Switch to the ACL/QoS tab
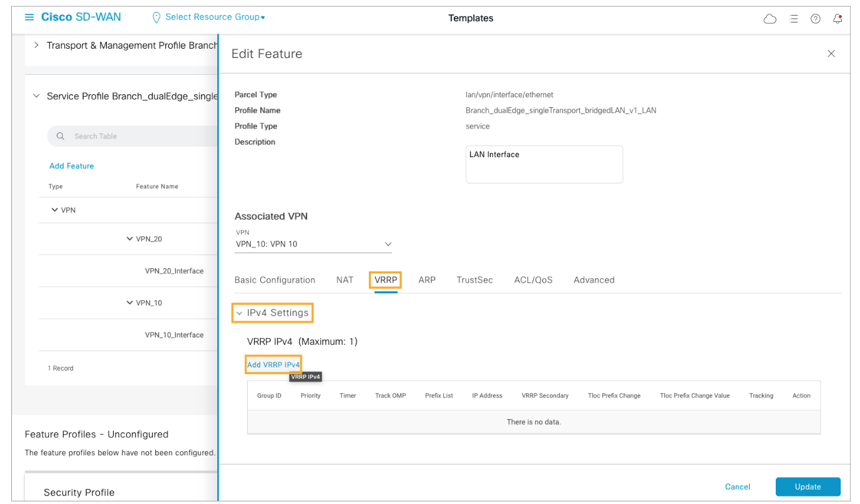This screenshot has width=860, height=504. click(533, 280)
